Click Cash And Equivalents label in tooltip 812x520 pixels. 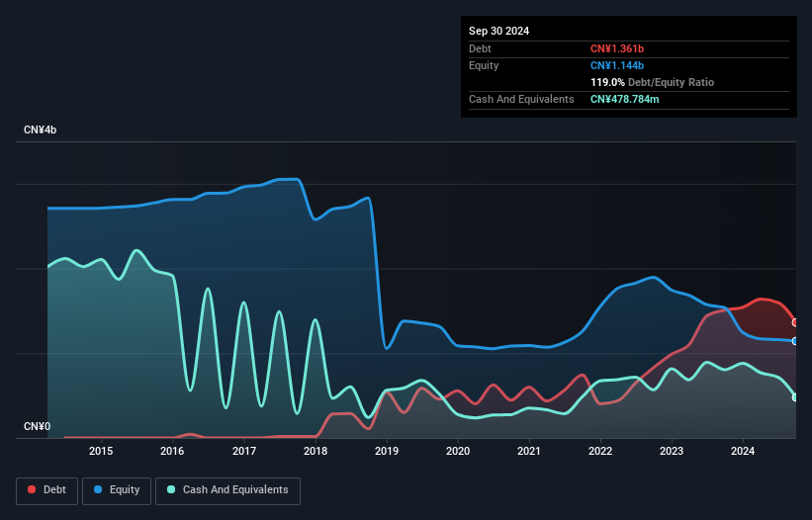click(x=521, y=99)
